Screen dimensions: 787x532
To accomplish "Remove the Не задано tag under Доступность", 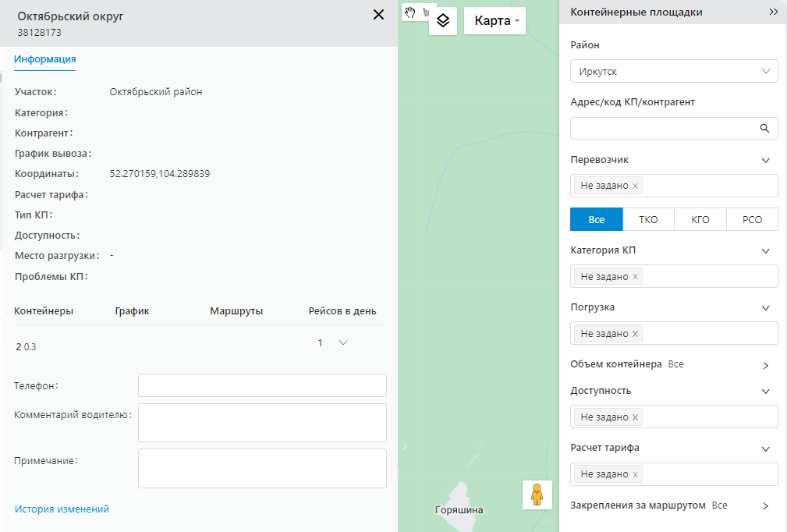I will coord(636,417).
